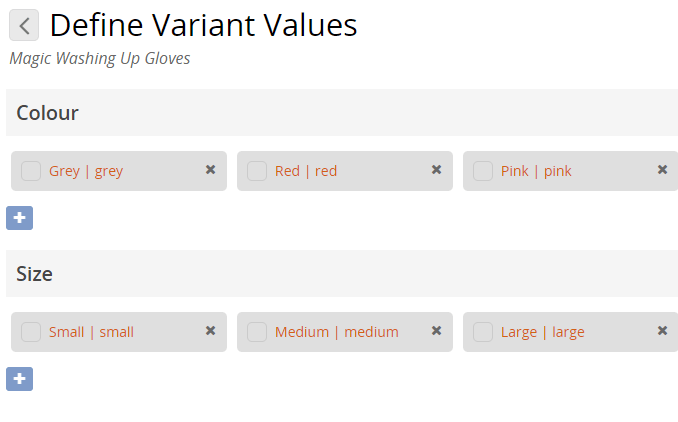Go back using the left chevron button

pyautogui.click(x=24, y=25)
